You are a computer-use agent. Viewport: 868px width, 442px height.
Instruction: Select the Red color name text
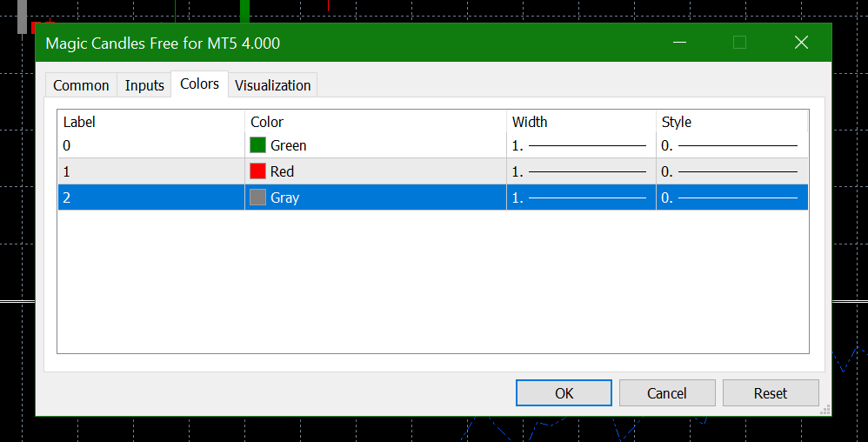coord(283,171)
